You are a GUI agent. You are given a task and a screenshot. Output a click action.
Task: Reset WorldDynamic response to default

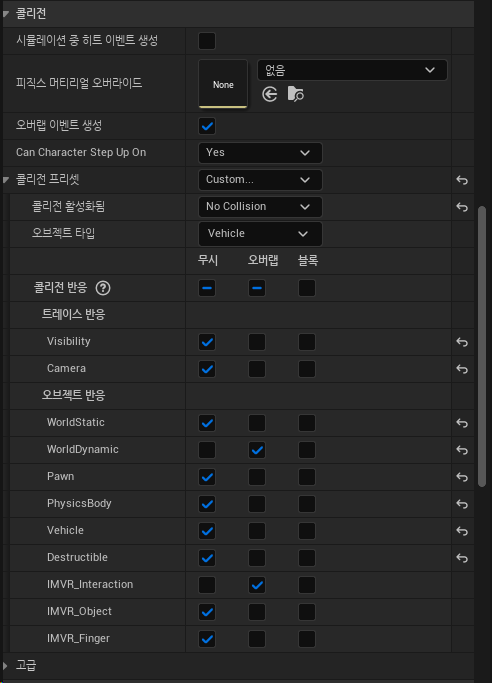tap(462, 450)
